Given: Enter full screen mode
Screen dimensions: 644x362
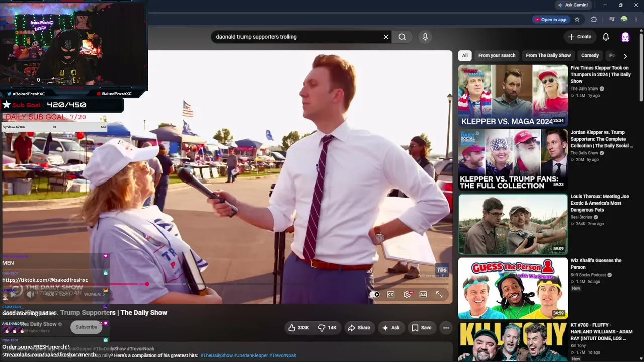Looking at the screenshot, I should 439,294.
